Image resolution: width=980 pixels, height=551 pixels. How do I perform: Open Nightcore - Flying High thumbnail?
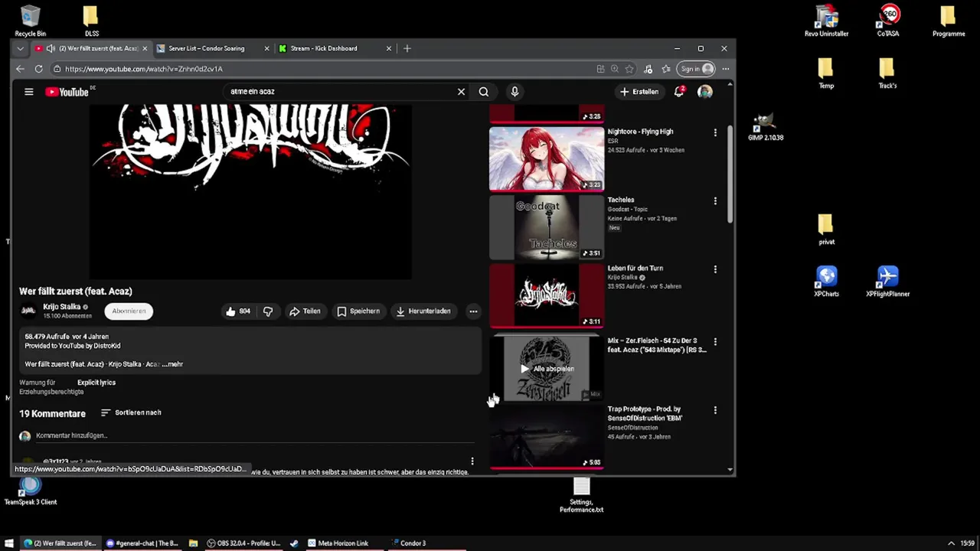pos(547,159)
